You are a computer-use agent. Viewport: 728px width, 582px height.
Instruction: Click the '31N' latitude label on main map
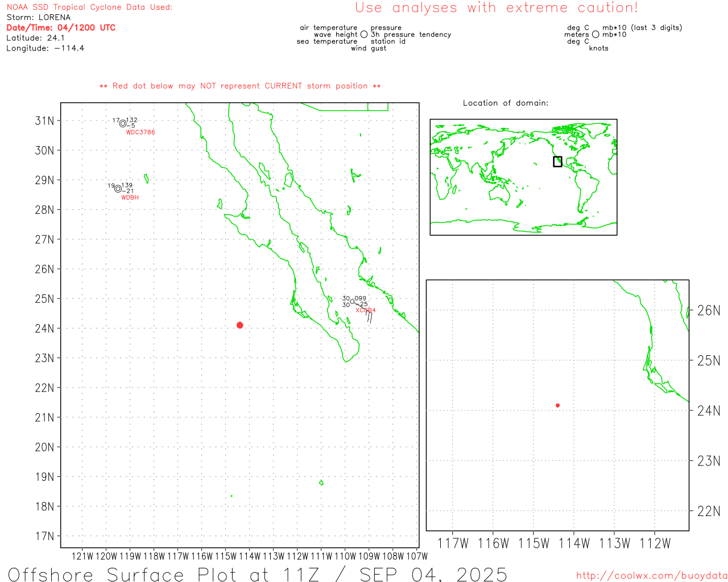(45, 120)
